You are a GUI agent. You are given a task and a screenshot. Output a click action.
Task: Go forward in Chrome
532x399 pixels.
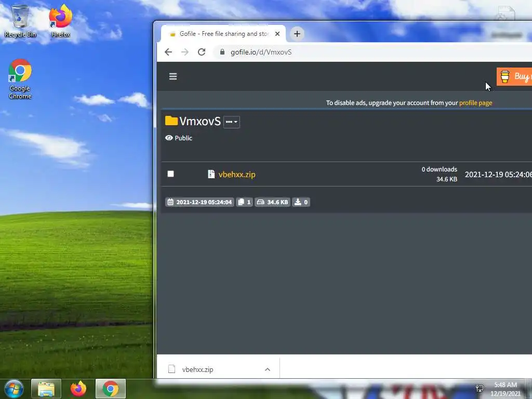[x=184, y=52]
